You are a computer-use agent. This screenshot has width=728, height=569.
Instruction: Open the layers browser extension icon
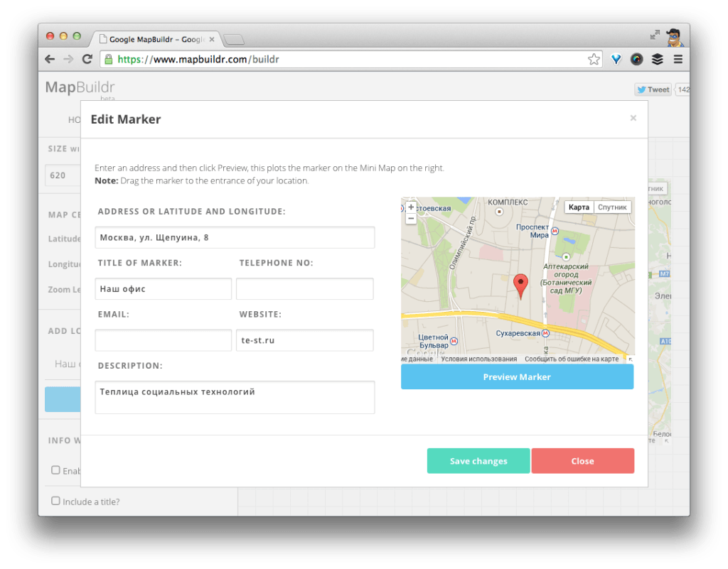tap(657, 59)
